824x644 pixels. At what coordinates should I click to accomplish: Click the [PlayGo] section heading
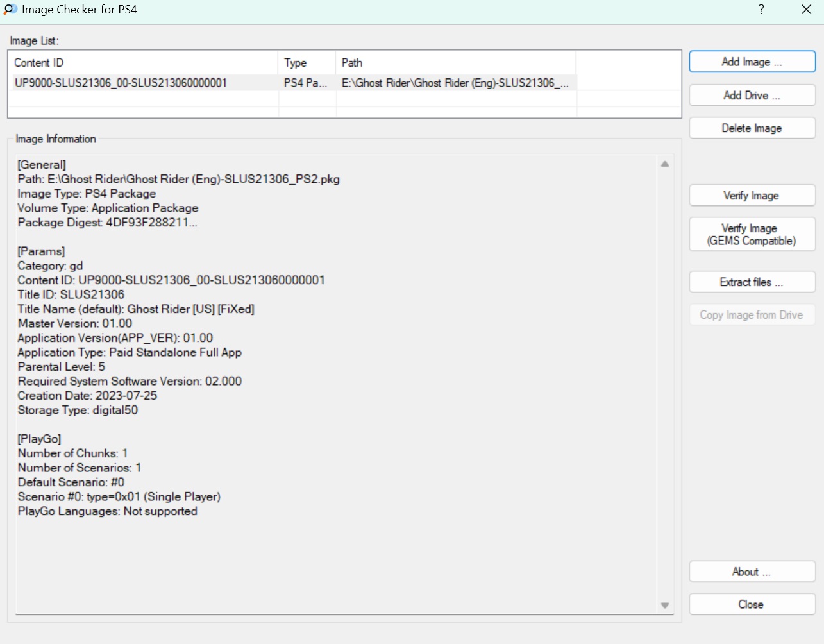point(39,439)
